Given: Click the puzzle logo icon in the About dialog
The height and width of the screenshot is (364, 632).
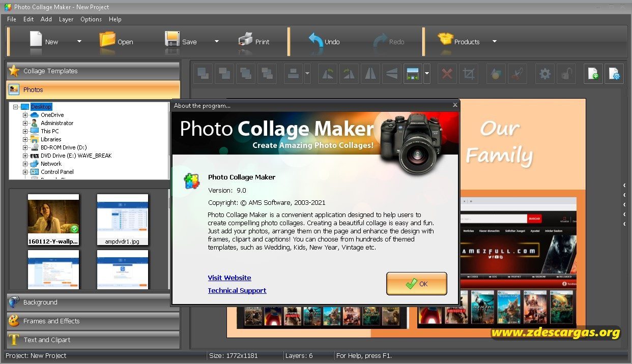Looking at the screenshot, I should click(192, 181).
